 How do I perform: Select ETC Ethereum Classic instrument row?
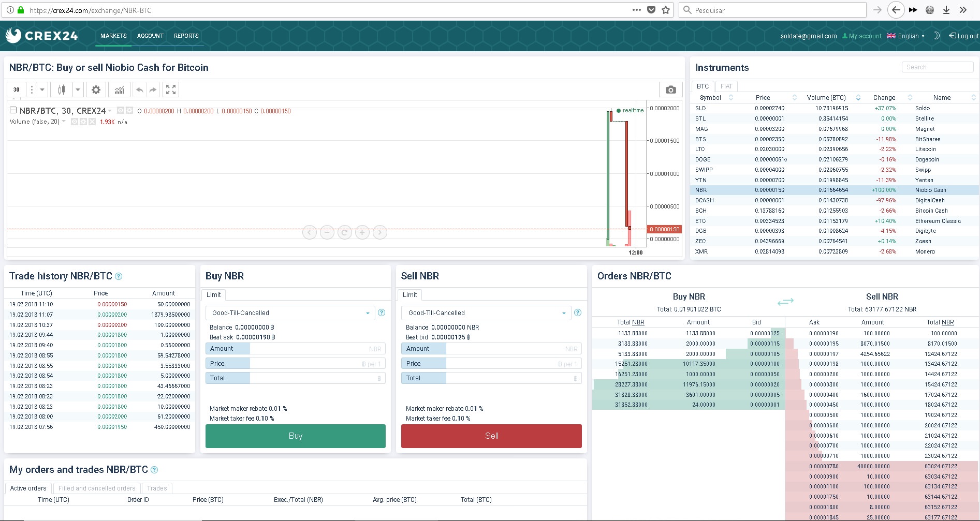click(835, 221)
